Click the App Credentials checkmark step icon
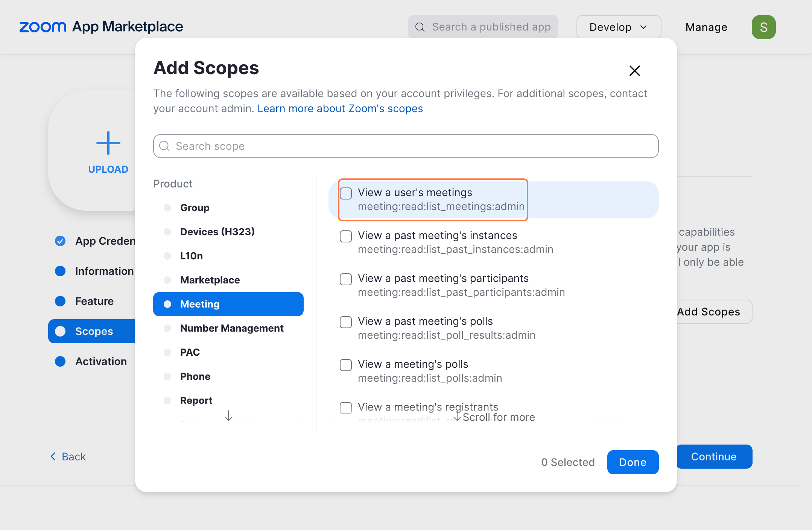The image size is (812, 530). coord(60,241)
